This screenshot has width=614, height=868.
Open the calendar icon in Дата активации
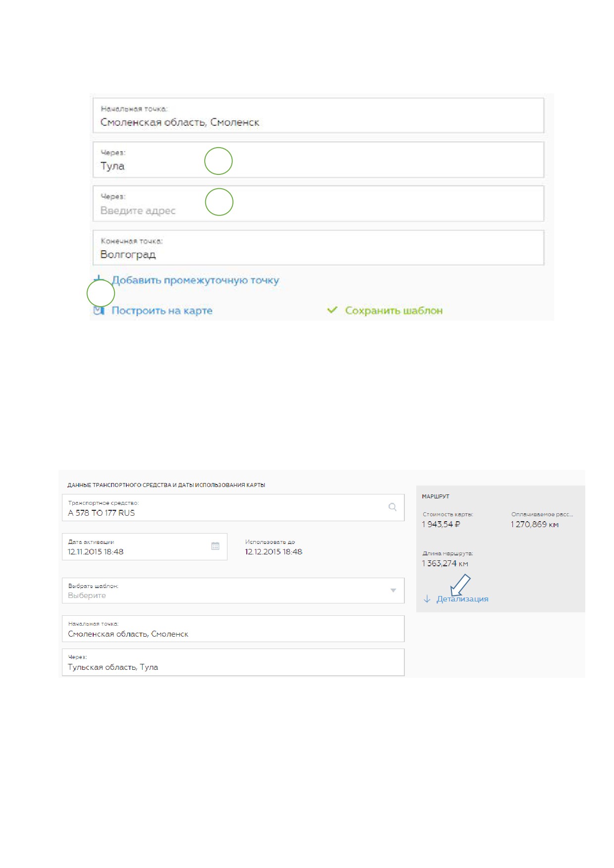pos(215,546)
